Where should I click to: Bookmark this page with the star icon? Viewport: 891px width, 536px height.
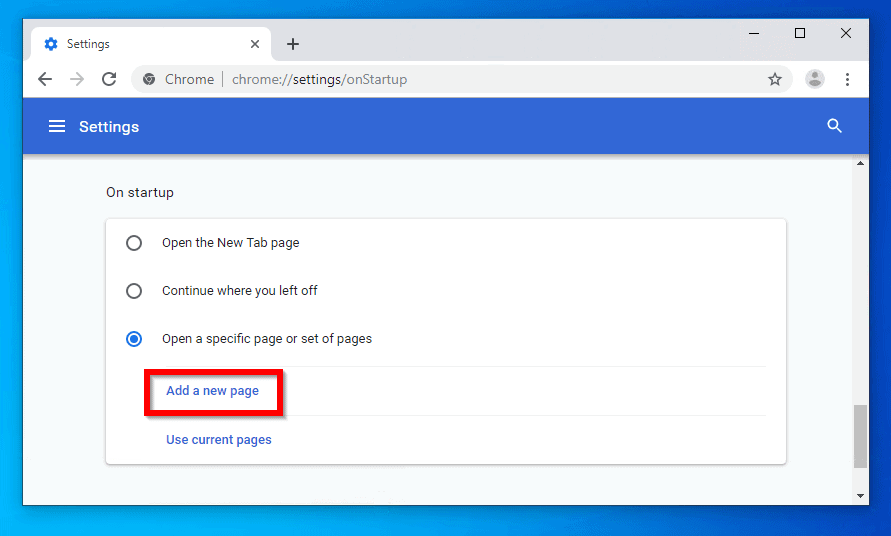pos(775,79)
